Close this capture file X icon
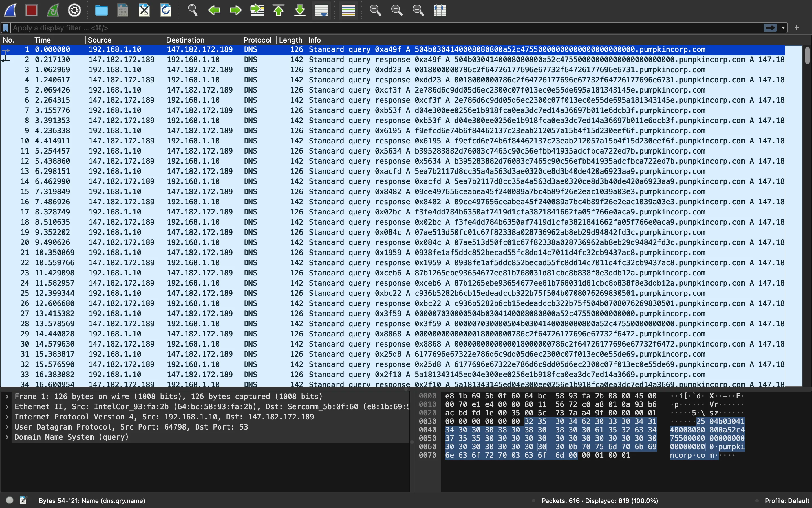 [x=144, y=10]
